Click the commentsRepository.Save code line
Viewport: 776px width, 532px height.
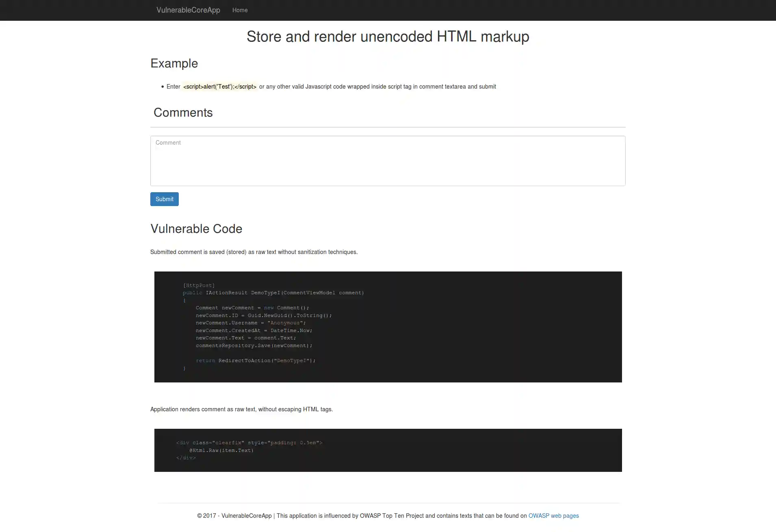(254, 345)
